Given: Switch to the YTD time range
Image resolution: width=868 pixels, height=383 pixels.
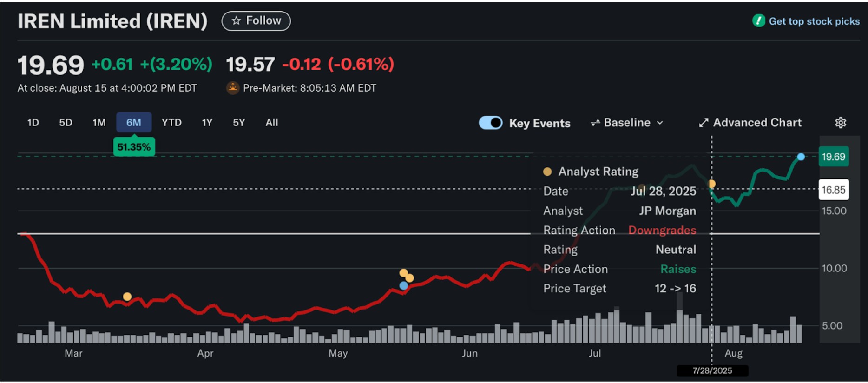Looking at the screenshot, I should click(x=171, y=123).
